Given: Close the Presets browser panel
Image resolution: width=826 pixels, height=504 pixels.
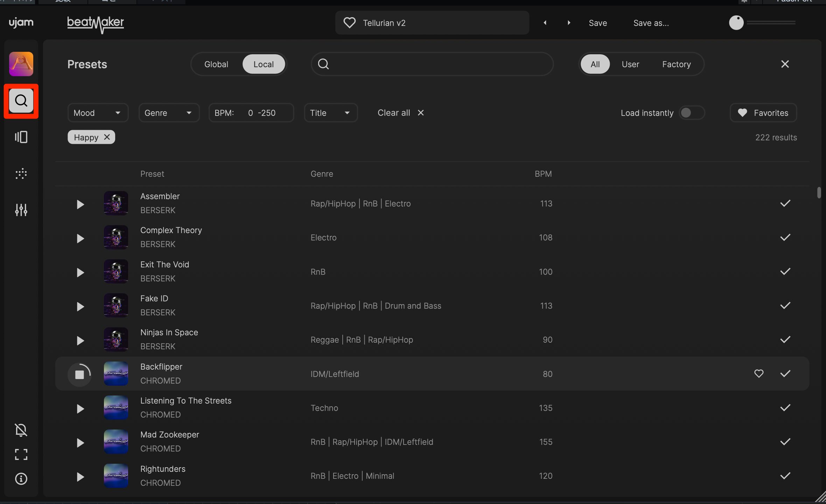Looking at the screenshot, I should pyautogui.click(x=785, y=64).
